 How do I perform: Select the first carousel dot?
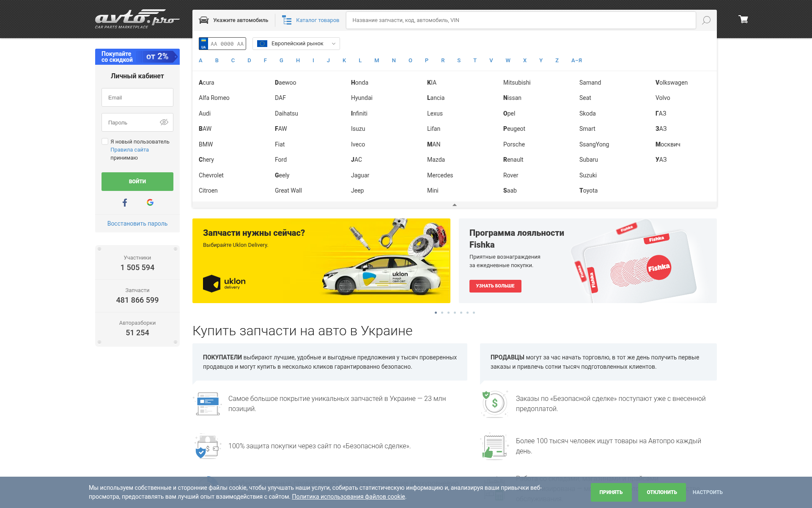(436, 313)
